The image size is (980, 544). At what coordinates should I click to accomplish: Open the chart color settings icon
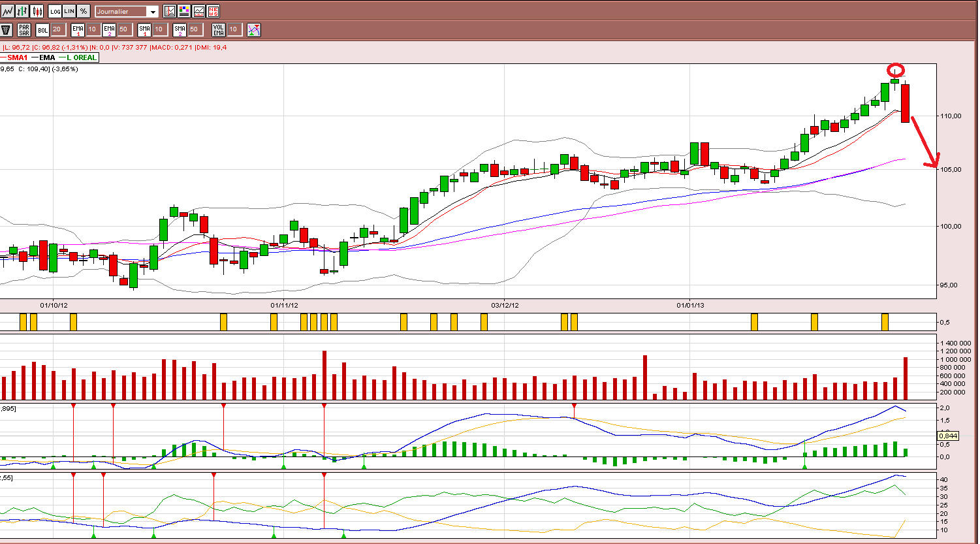pyautogui.click(x=184, y=11)
